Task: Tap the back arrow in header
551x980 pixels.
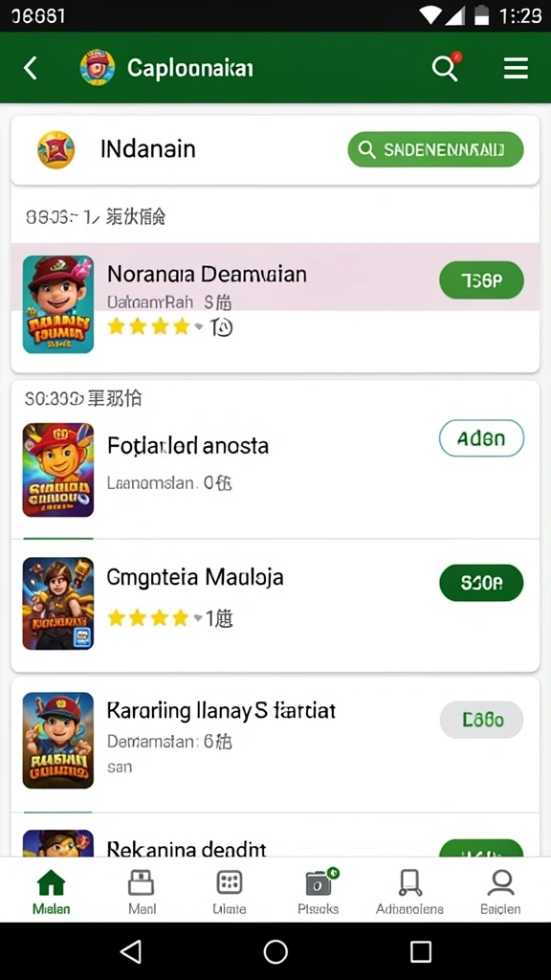Action: click(30, 68)
